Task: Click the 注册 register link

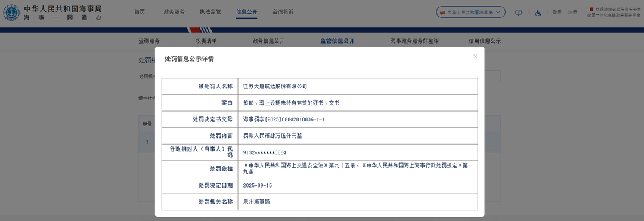Action: coord(572,13)
